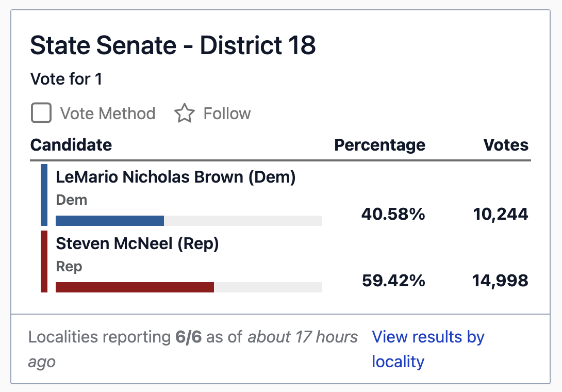
Task: Expand the Votes column header
Action: (x=506, y=145)
